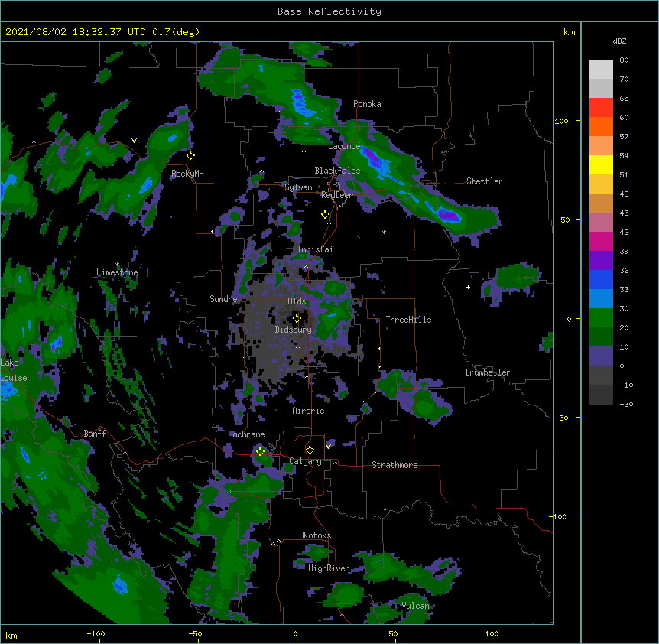The width and height of the screenshot is (659, 644).
Task: Select the asterisk marker above Limestone
Action: pyautogui.click(x=117, y=265)
